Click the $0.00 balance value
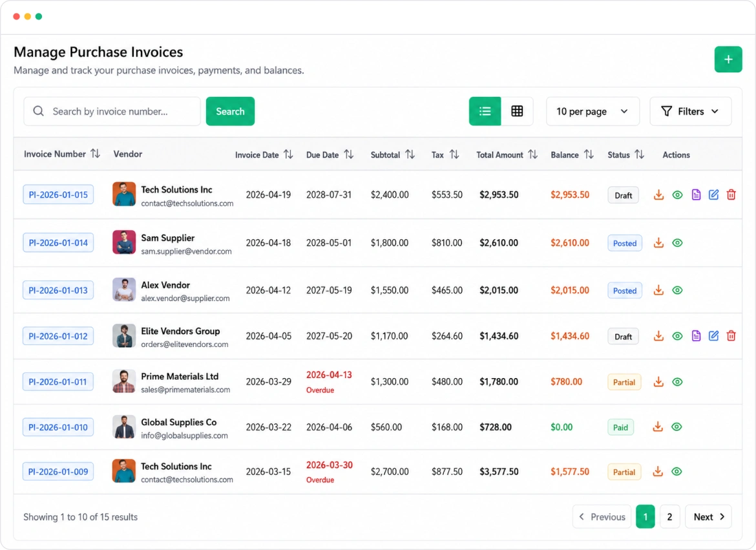The width and height of the screenshot is (756, 550). point(562,427)
